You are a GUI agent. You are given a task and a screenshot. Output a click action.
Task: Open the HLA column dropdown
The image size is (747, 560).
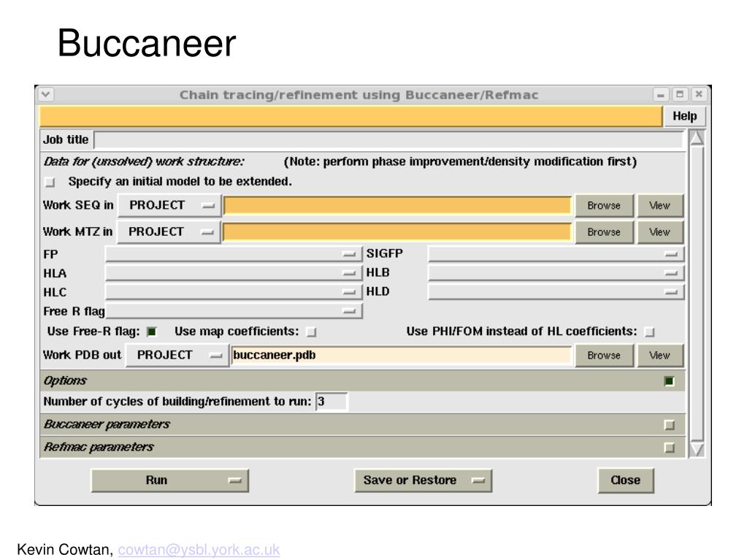pyautogui.click(x=234, y=273)
